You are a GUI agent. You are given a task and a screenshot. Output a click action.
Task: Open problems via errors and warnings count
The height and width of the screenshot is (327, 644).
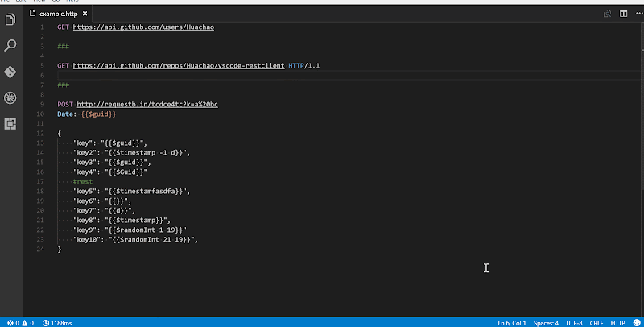click(x=21, y=323)
